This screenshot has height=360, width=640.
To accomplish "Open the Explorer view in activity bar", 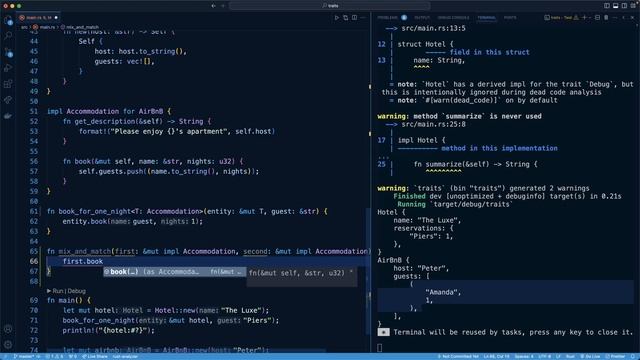I will click(8, 20).
